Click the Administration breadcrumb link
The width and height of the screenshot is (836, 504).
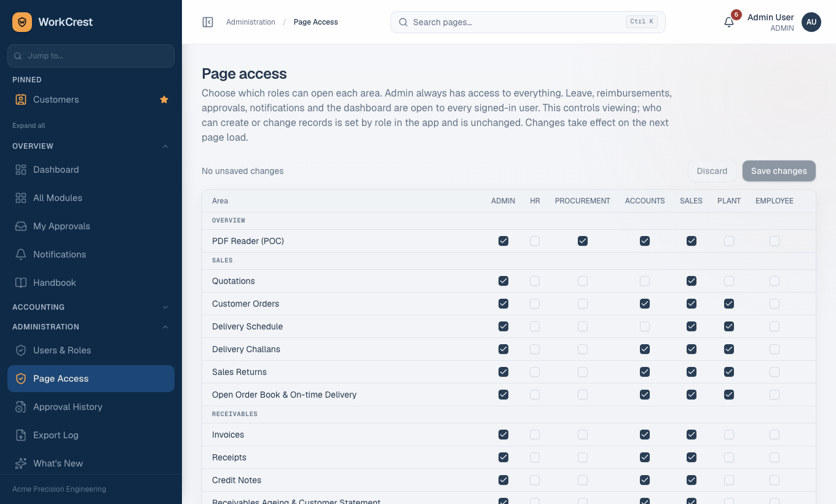point(251,22)
